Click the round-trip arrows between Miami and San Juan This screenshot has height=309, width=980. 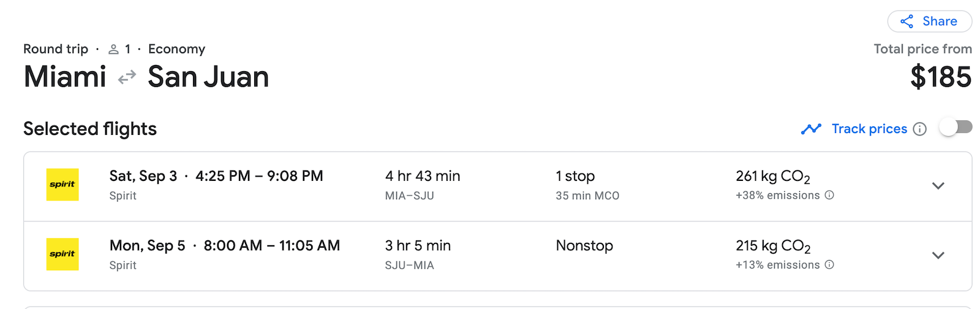click(127, 77)
